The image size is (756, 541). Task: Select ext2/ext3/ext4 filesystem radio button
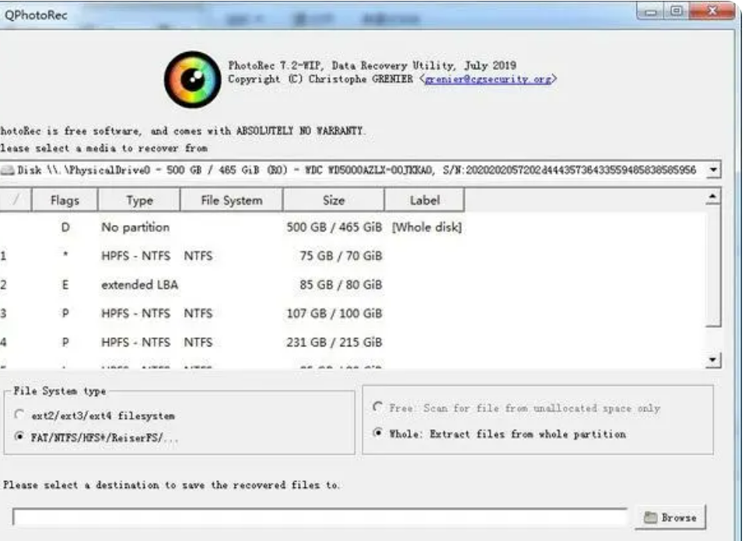(21, 416)
